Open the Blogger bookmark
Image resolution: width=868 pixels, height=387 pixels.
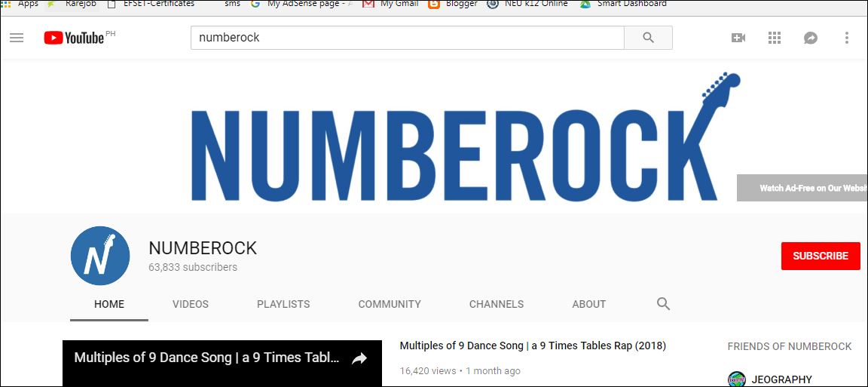453,4
